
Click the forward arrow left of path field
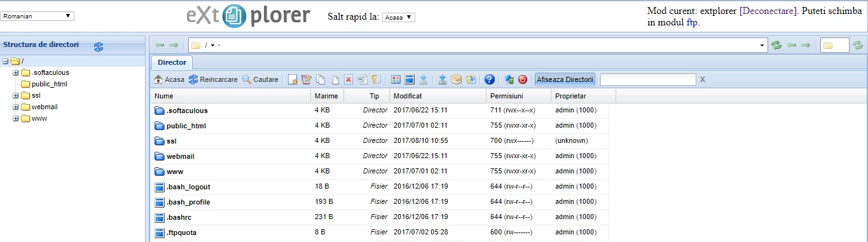[173, 45]
